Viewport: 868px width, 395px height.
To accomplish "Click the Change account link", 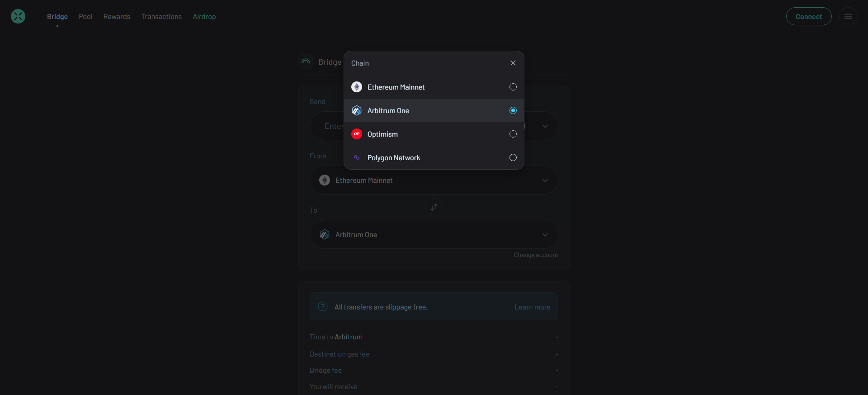I will [536, 255].
